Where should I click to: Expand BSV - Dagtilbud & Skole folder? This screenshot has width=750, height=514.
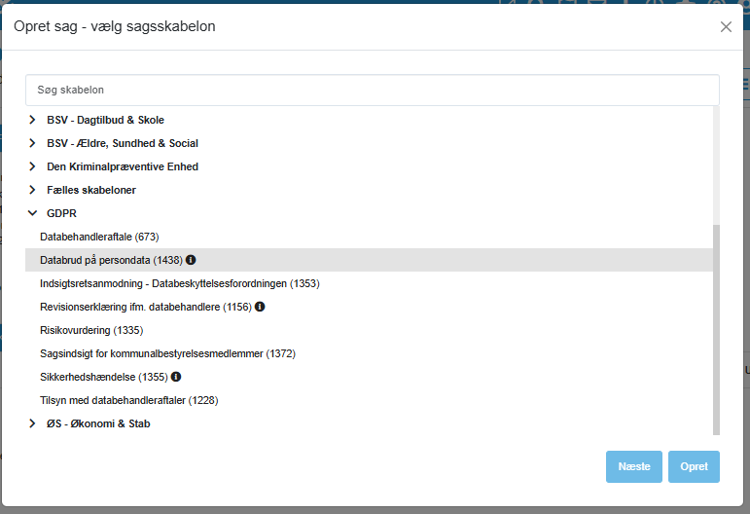pyautogui.click(x=32, y=120)
